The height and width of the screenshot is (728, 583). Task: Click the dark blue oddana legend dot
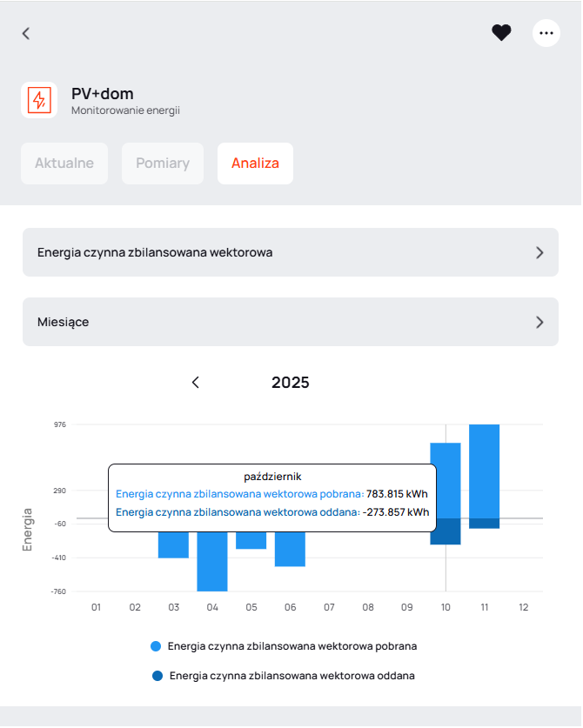click(x=157, y=675)
